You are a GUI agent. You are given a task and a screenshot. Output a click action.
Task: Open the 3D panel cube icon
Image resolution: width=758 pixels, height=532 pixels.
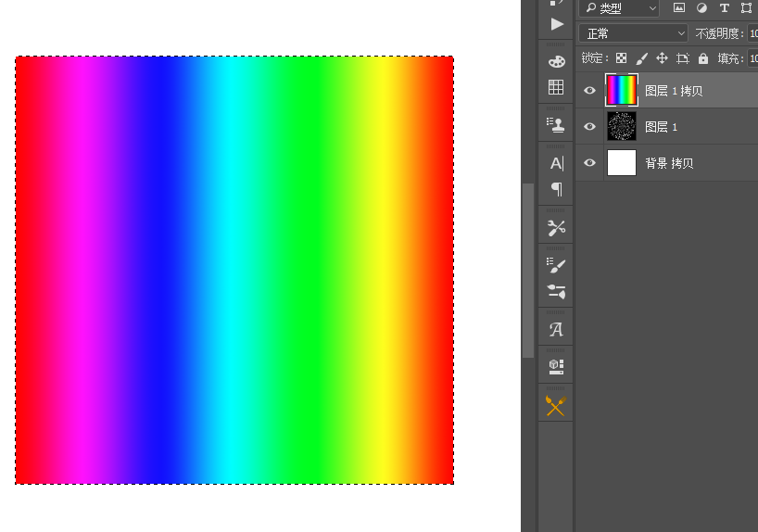click(x=556, y=367)
